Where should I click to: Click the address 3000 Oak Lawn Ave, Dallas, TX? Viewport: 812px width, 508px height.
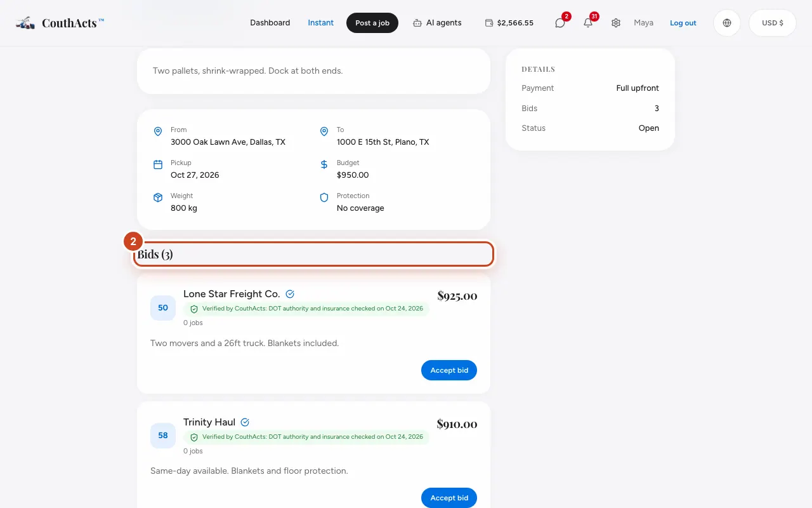[x=228, y=142]
